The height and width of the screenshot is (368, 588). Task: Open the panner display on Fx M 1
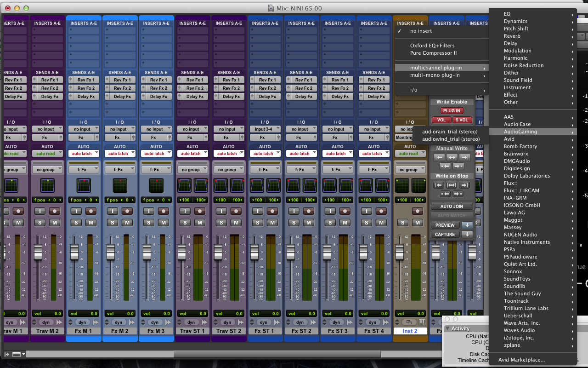coord(84,185)
